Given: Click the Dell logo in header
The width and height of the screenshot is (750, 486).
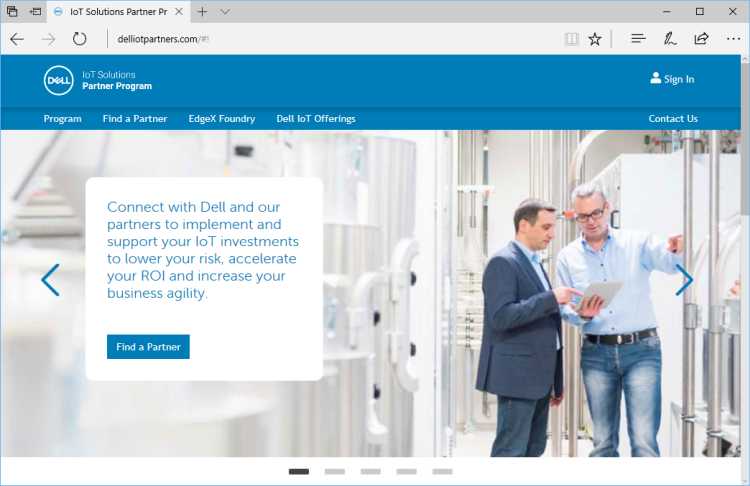Looking at the screenshot, I should [x=59, y=80].
